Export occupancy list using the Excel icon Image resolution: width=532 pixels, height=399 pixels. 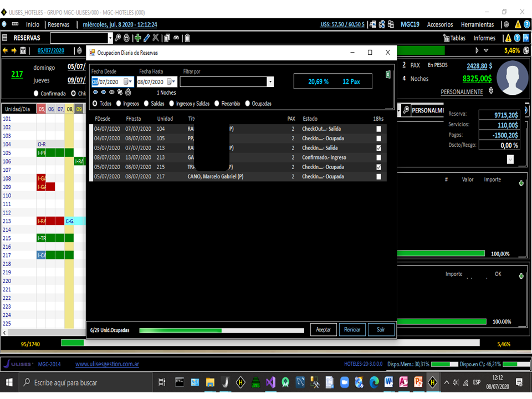click(387, 74)
